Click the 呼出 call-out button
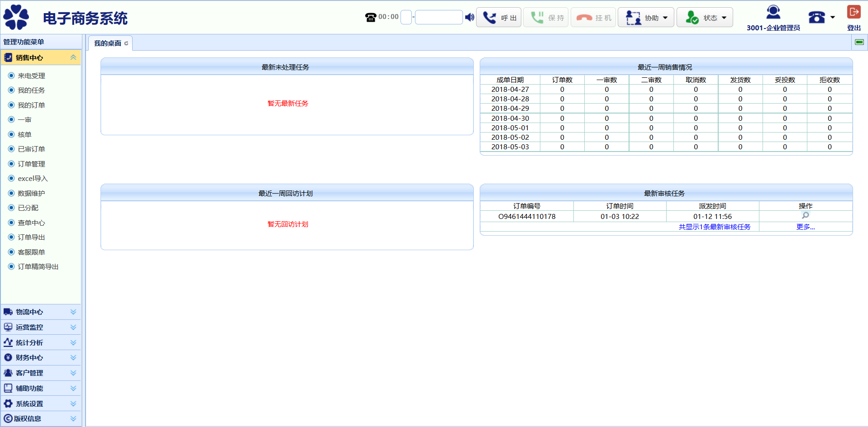Viewport: 868px width, 427px height. pos(499,18)
